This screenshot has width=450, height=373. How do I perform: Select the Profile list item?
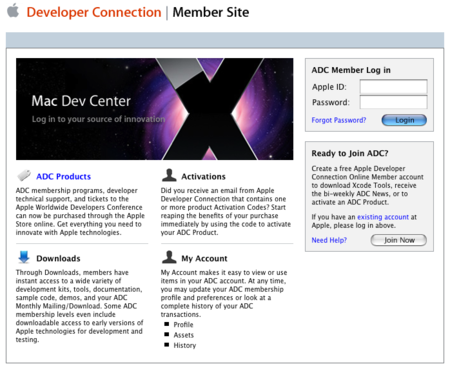click(x=183, y=325)
